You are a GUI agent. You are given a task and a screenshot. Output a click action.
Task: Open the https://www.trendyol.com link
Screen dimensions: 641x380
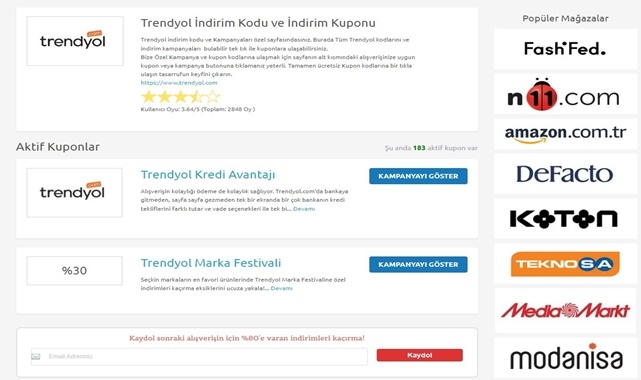coord(179,83)
